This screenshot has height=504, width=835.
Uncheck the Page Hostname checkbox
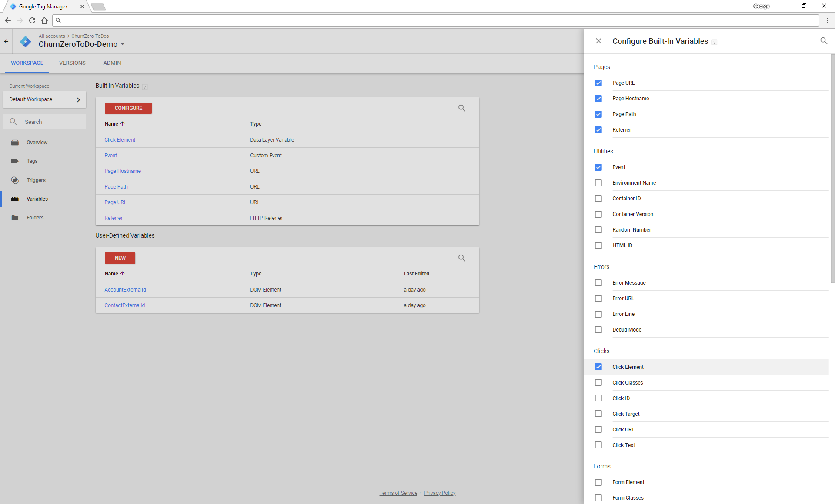click(x=598, y=99)
